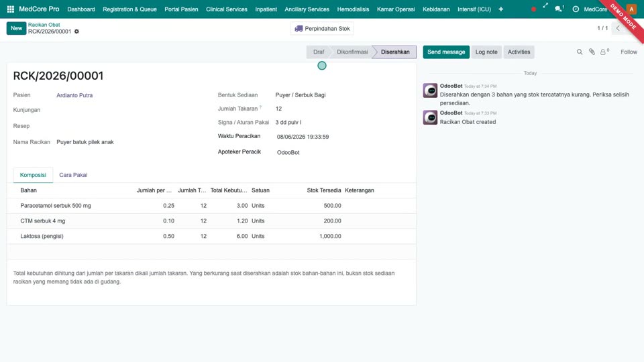Click Waktu Peracikan date 08/06/2026 19:33:59
Image resolution: width=644 pixels, height=362 pixels.
click(x=303, y=137)
